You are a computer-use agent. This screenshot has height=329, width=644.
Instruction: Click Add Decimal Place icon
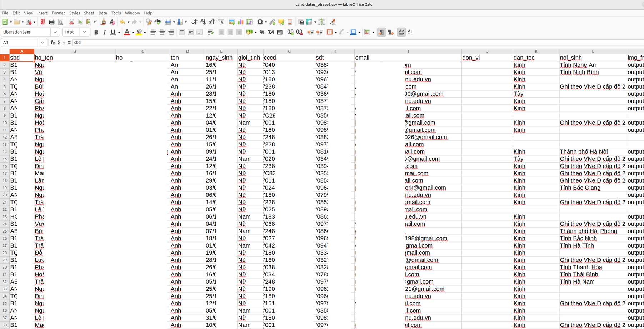coord(291,32)
